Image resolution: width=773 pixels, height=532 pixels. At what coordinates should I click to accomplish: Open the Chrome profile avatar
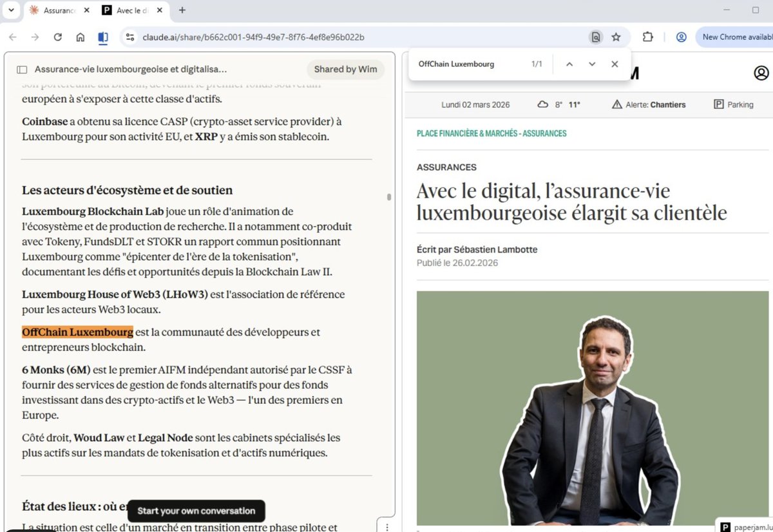click(681, 37)
